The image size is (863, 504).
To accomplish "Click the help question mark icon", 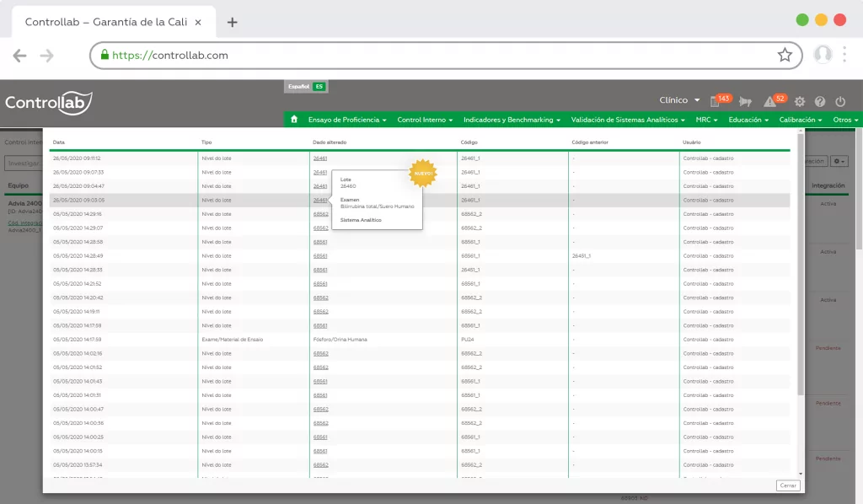I will tap(820, 101).
